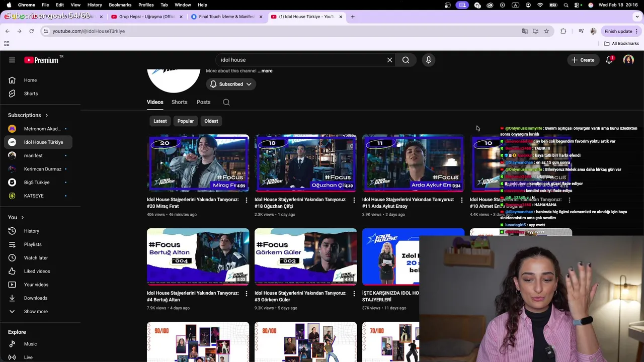The image size is (644, 362).
Task: Open more options for #11 Arda Aykut Ersoy video
Action: point(461,200)
